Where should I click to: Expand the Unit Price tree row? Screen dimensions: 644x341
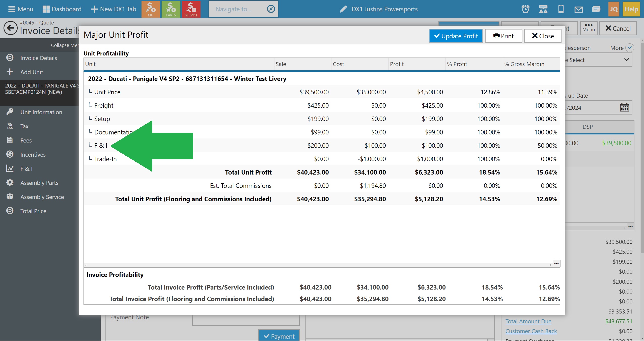[x=90, y=92]
